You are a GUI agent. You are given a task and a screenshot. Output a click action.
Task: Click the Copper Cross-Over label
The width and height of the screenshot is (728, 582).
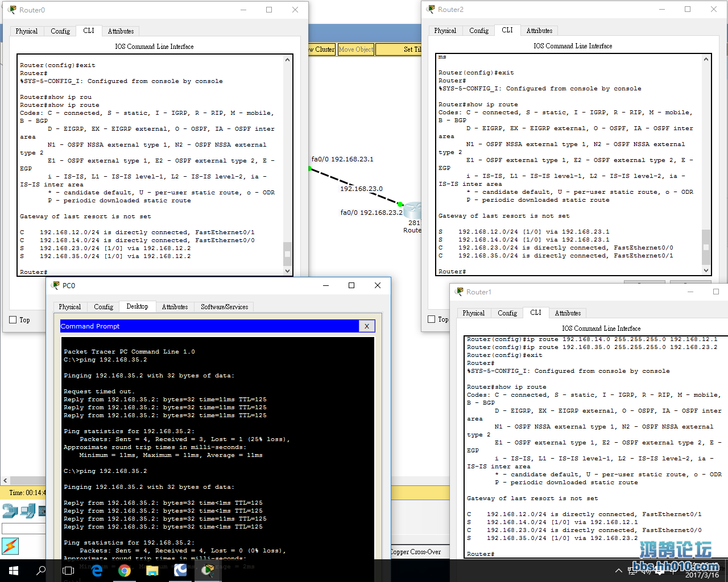[x=415, y=552]
